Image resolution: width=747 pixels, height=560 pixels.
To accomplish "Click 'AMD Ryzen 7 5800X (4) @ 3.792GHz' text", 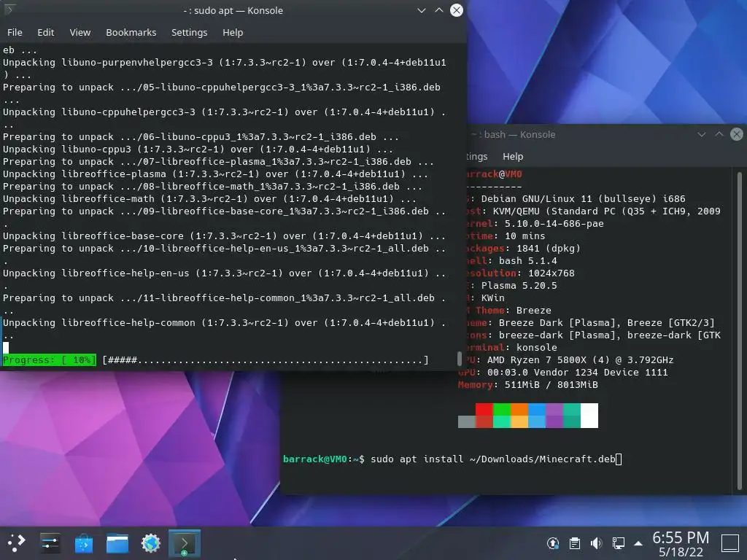I will pos(580,359).
